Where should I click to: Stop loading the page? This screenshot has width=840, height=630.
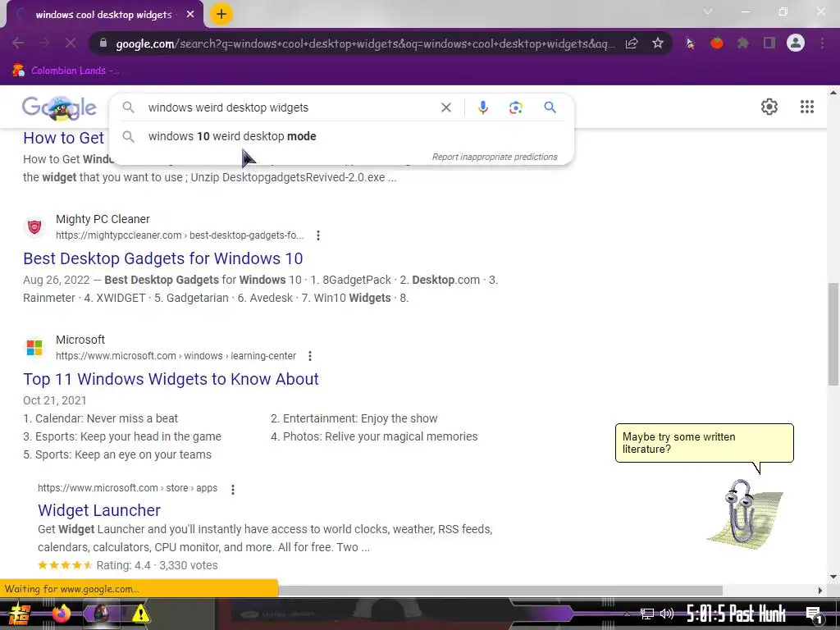(x=71, y=43)
